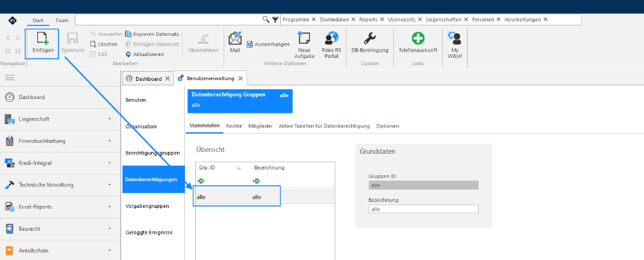Sort by Grp. ID column header
The width and height of the screenshot is (644, 260).
coord(206,167)
